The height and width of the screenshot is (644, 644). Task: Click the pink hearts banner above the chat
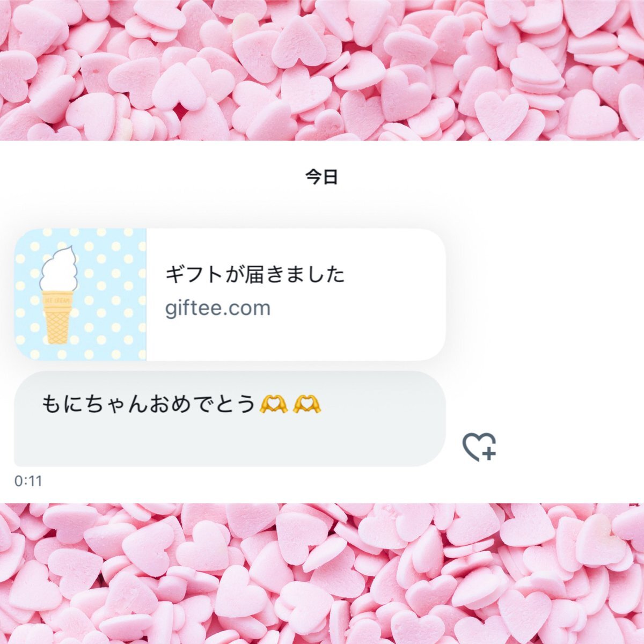(322, 70)
